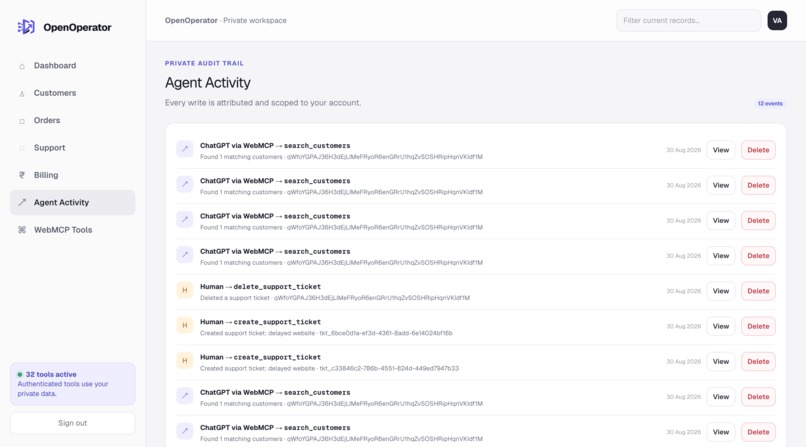Screen dimensions: 806x447
Task: Click the Agent Activity page heading
Action: click(208, 83)
